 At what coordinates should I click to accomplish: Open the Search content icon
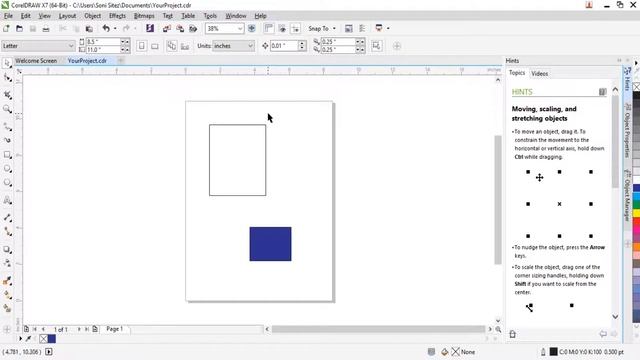click(150, 28)
